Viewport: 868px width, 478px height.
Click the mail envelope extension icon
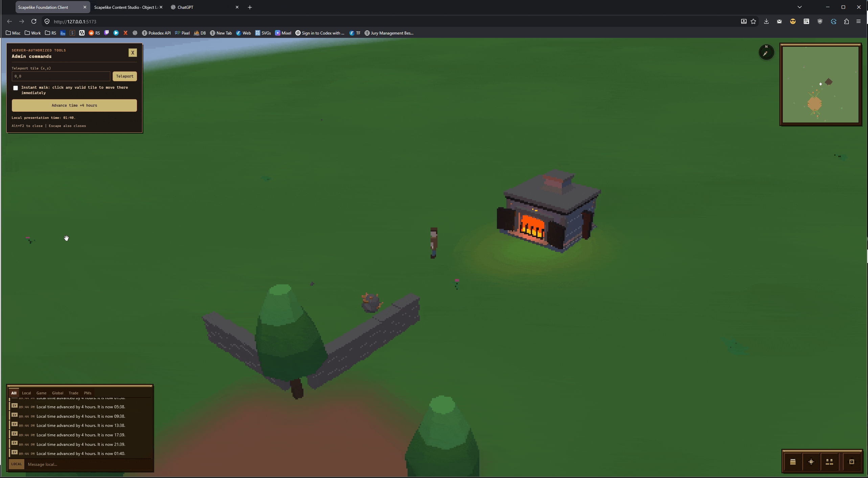pos(779,21)
